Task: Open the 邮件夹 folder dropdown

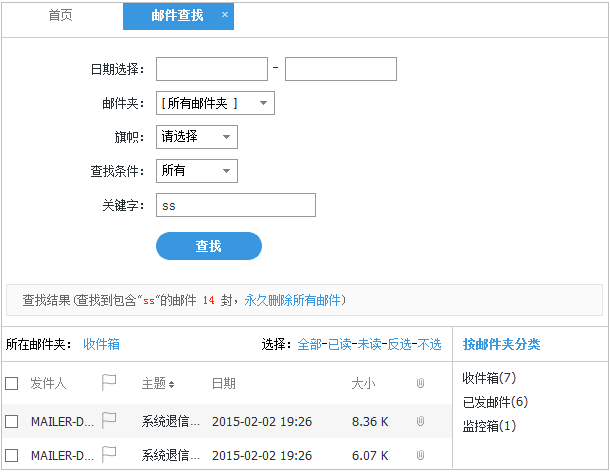Action: point(215,103)
